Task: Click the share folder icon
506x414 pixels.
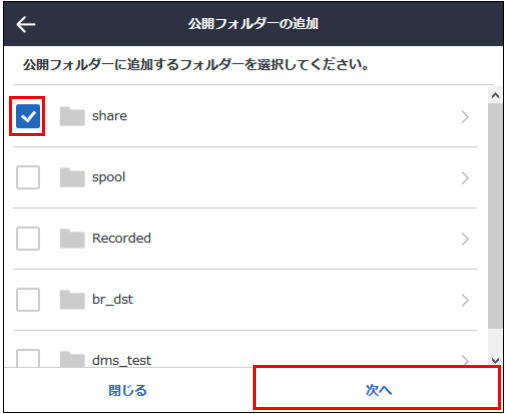Action: [72, 116]
